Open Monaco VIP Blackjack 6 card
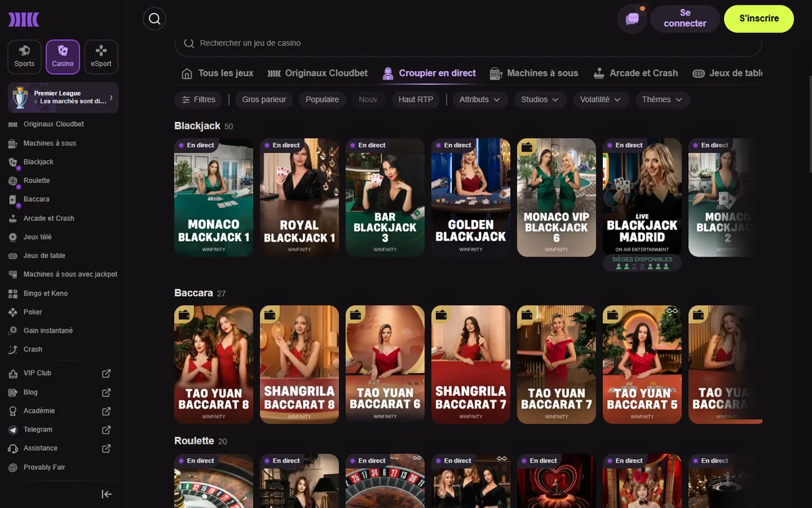The height and width of the screenshot is (508, 812). tap(556, 198)
